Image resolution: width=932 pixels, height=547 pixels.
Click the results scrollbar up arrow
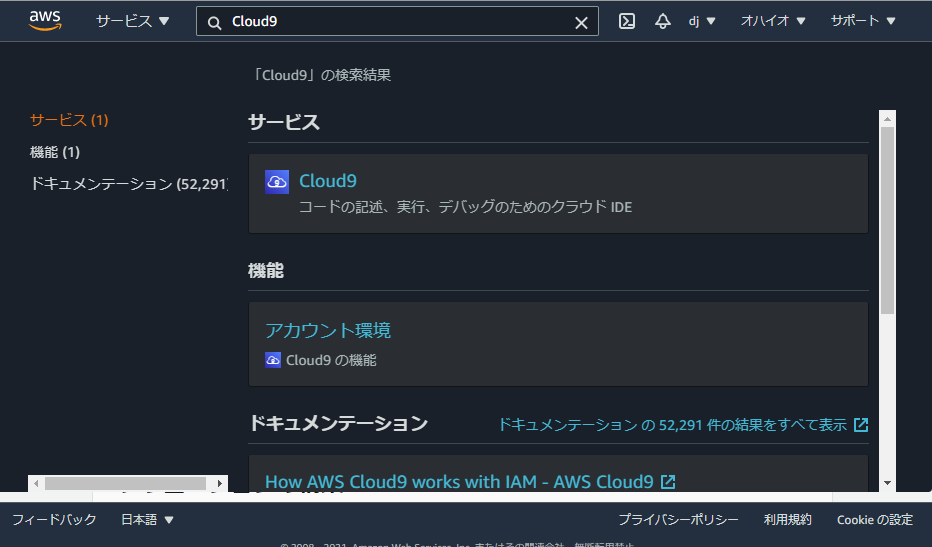[887, 119]
